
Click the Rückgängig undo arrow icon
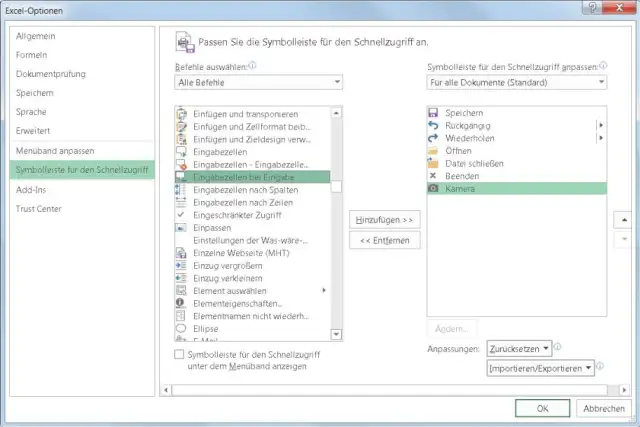(433, 126)
